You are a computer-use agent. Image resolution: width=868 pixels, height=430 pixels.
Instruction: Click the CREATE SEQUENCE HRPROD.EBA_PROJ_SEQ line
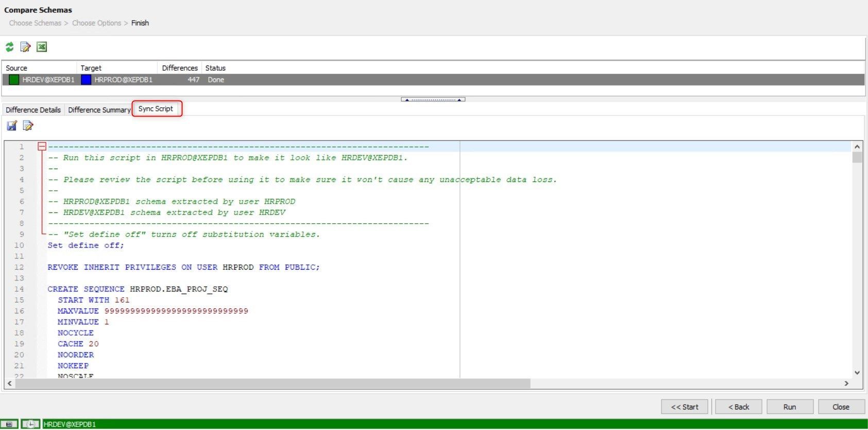click(x=138, y=289)
